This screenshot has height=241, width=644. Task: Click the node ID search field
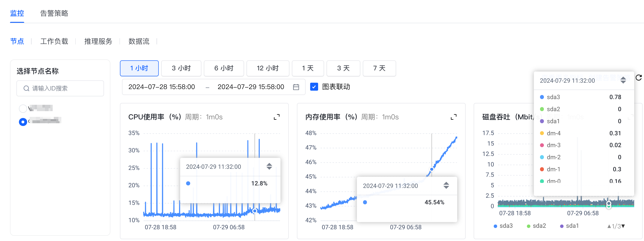click(x=60, y=88)
